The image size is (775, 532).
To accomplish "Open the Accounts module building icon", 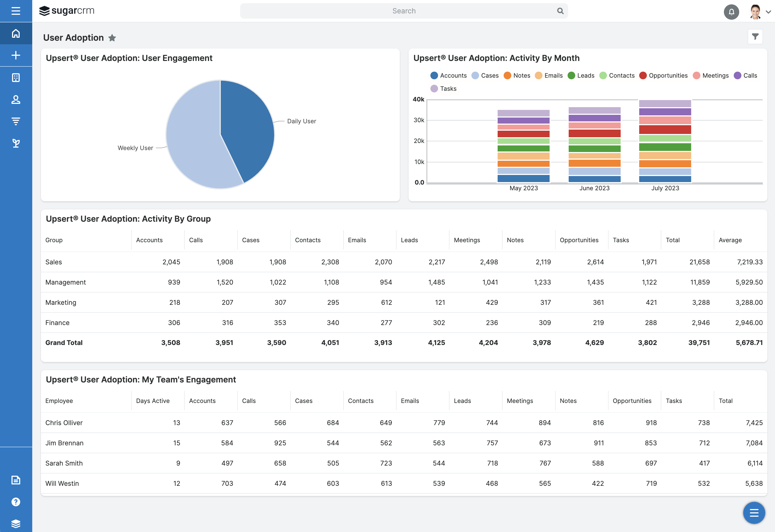I will point(16,77).
